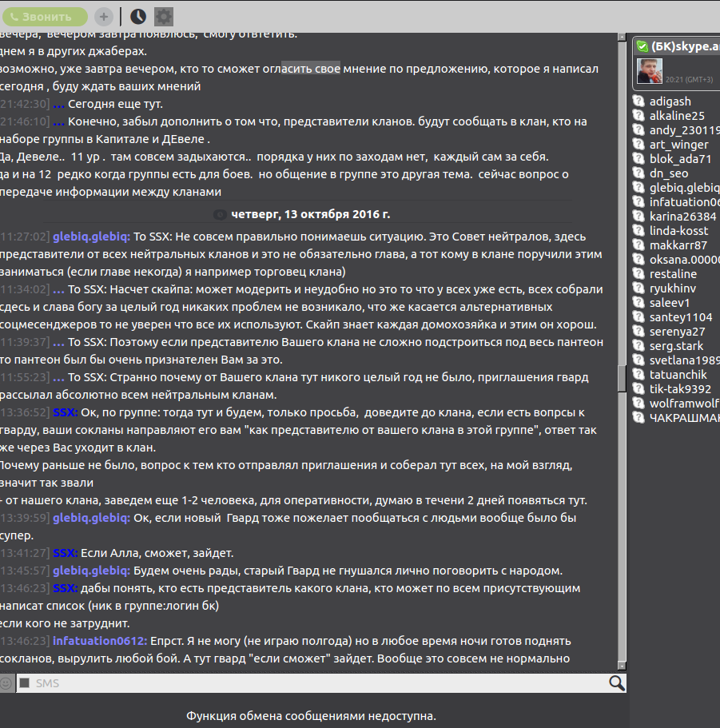Click Skype icon next to restaline
The height and width of the screenshot is (728, 720).
638,273
